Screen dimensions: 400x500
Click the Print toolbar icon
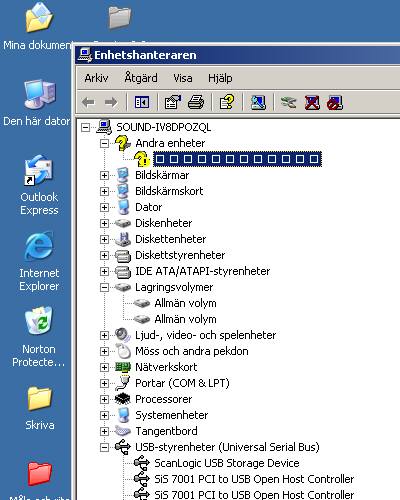click(x=196, y=102)
